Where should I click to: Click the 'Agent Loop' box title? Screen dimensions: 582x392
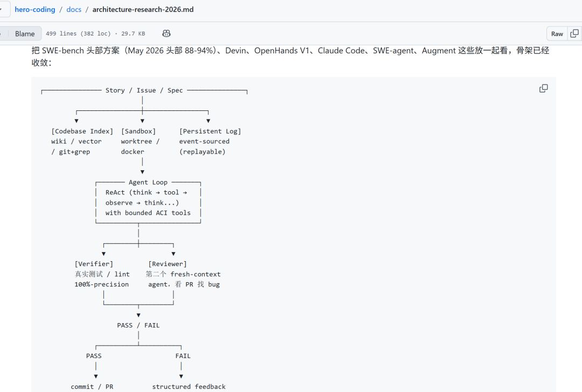[148, 182]
